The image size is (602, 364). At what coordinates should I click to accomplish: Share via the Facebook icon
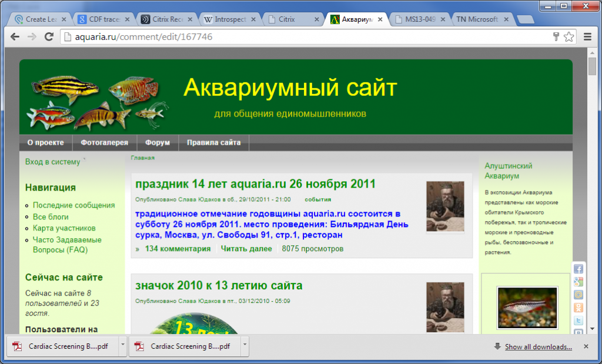tap(578, 269)
